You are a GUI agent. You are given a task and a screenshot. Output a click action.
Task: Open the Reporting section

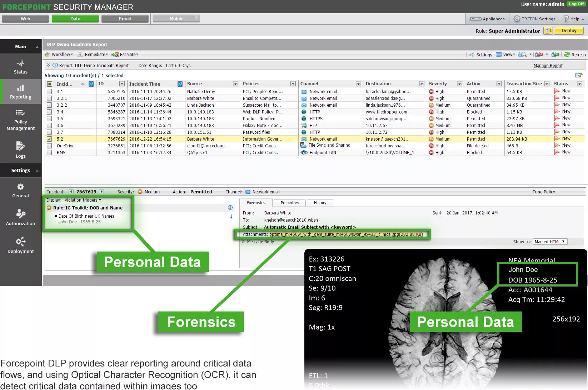20,91
